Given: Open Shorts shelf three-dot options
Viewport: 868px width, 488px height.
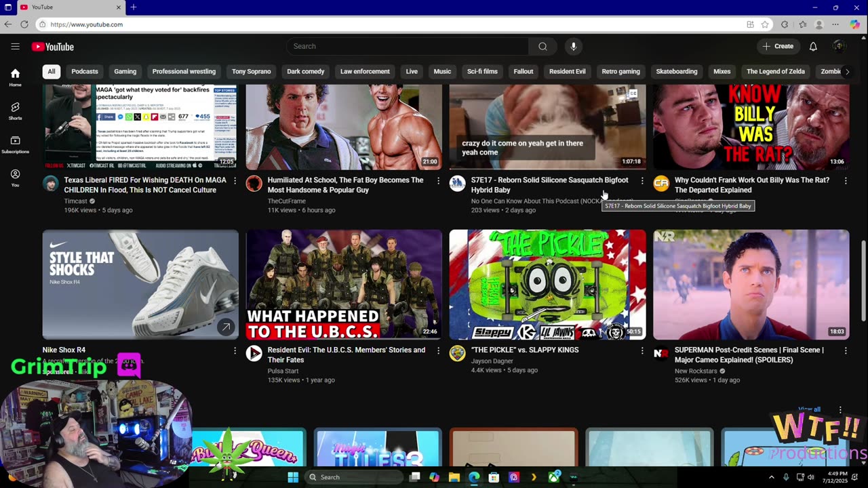Looking at the screenshot, I should click(x=840, y=410).
